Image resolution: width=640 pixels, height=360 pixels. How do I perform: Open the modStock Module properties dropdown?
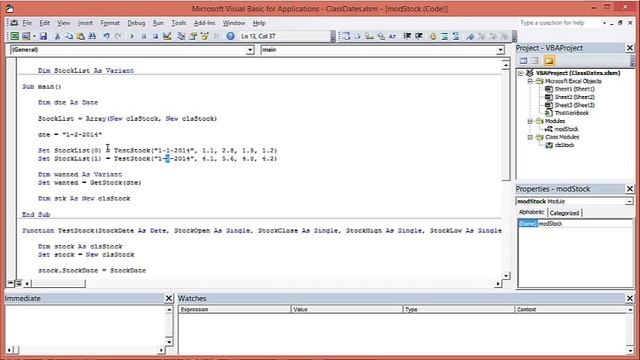coord(629,201)
